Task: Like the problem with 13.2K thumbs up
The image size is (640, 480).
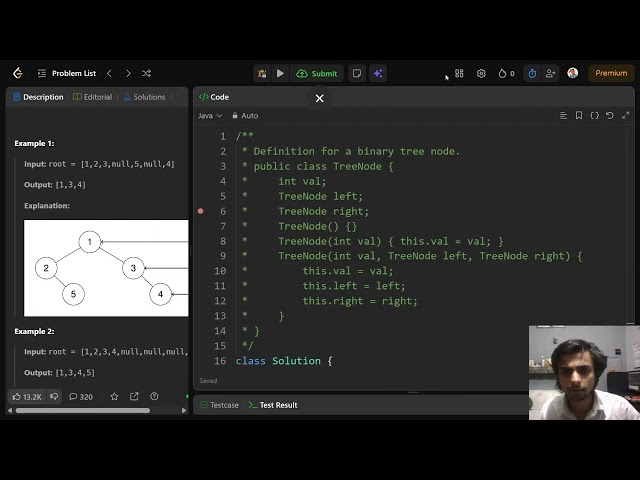Action: (x=27, y=397)
